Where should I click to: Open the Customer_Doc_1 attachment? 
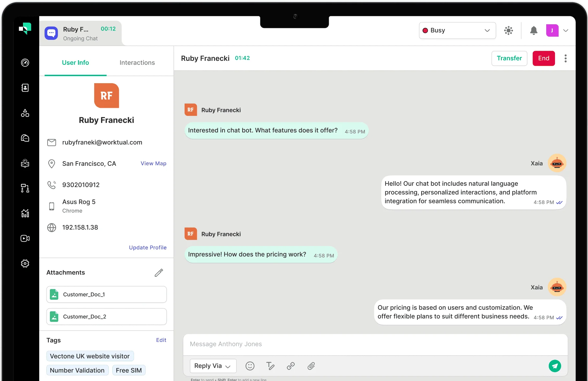(107, 295)
